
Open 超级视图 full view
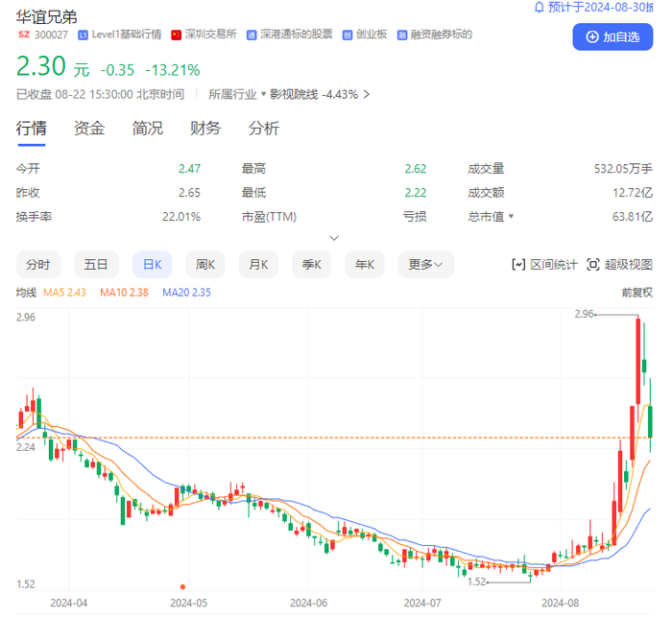620,265
